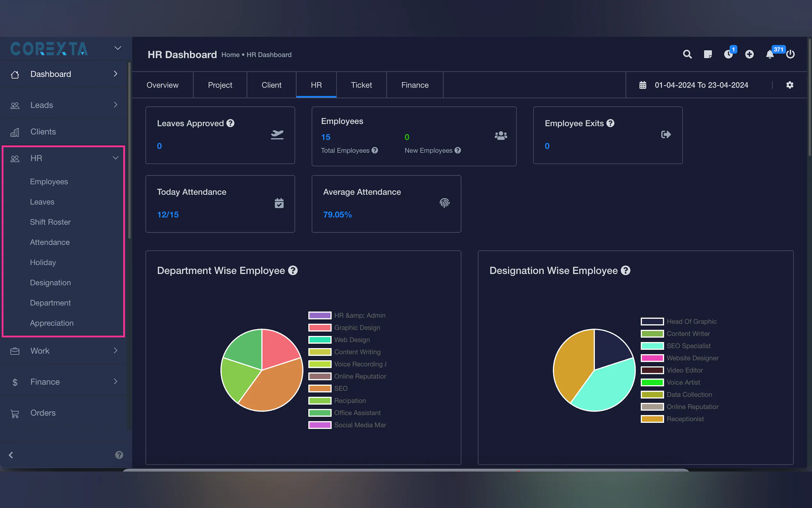Toggle Receptionist legend entry in chart
Screen dimensions: 812x508
coord(685,419)
